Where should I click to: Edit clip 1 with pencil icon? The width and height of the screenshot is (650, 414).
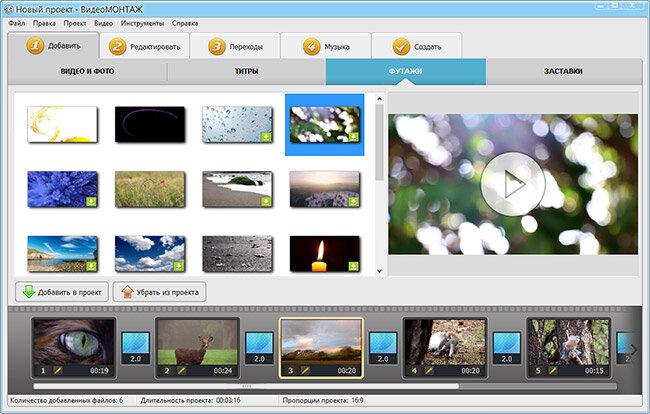[58, 370]
